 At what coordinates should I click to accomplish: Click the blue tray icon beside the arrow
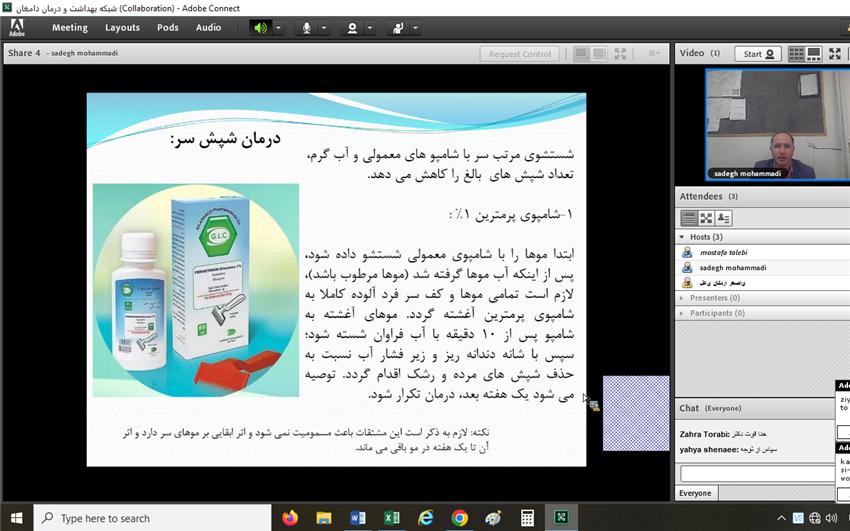798,519
